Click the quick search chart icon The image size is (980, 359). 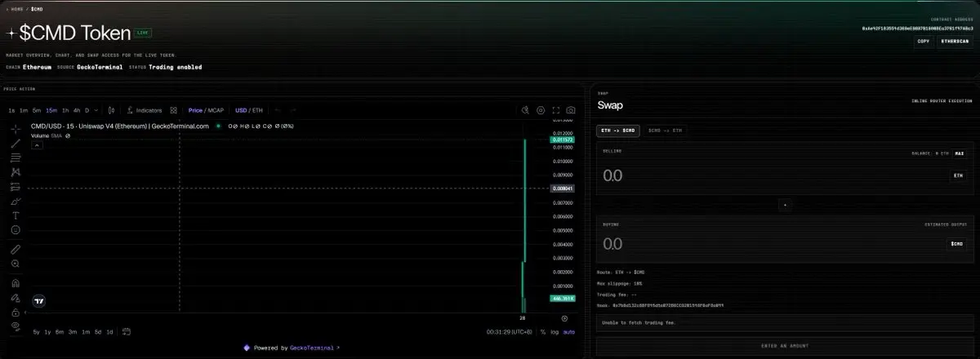[x=526, y=110]
